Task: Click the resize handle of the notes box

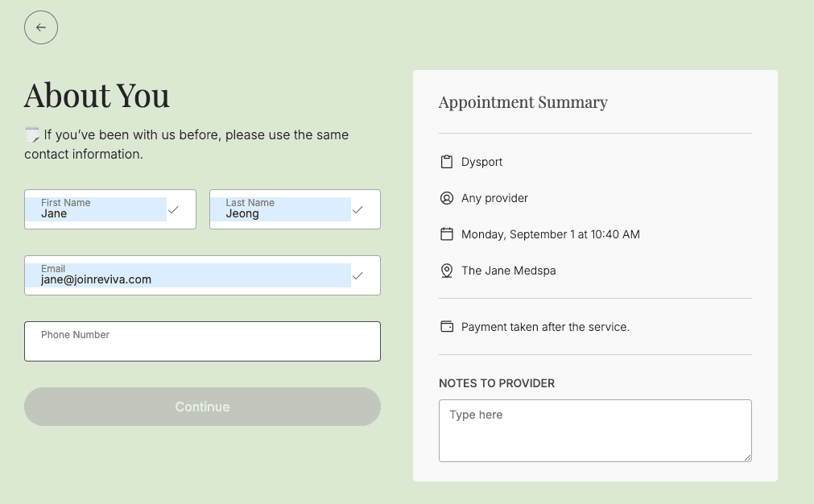Action: (x=747, y=456)
